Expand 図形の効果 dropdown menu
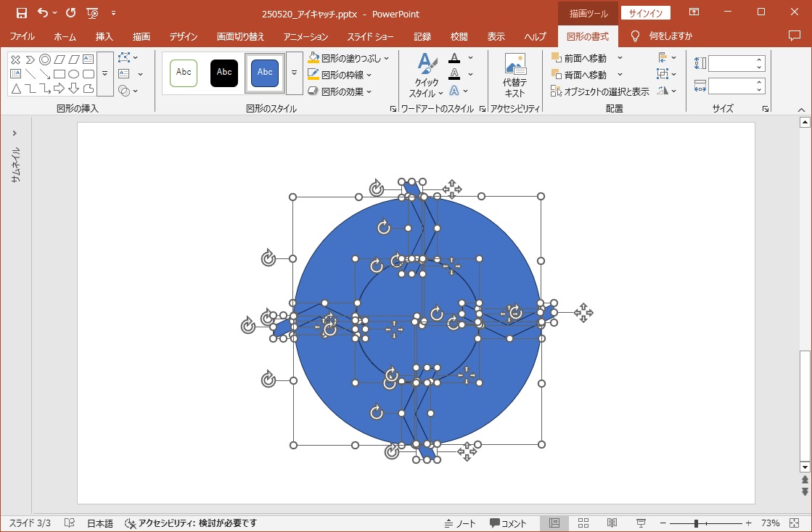Viewport: 812px width, 532px height. 340,91
